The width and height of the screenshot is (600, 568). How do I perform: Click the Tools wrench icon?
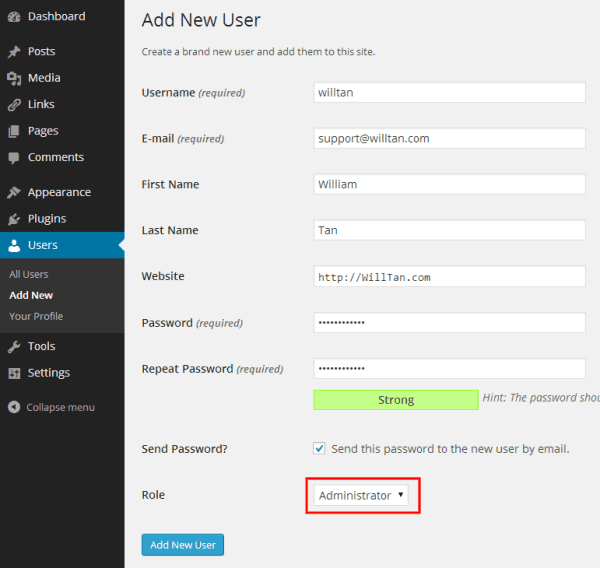[14, 347]
